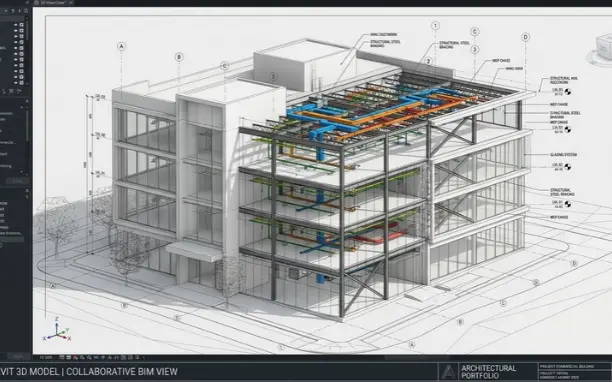Close the 3D View tab
612x382 pixels.
click(71, 3)
